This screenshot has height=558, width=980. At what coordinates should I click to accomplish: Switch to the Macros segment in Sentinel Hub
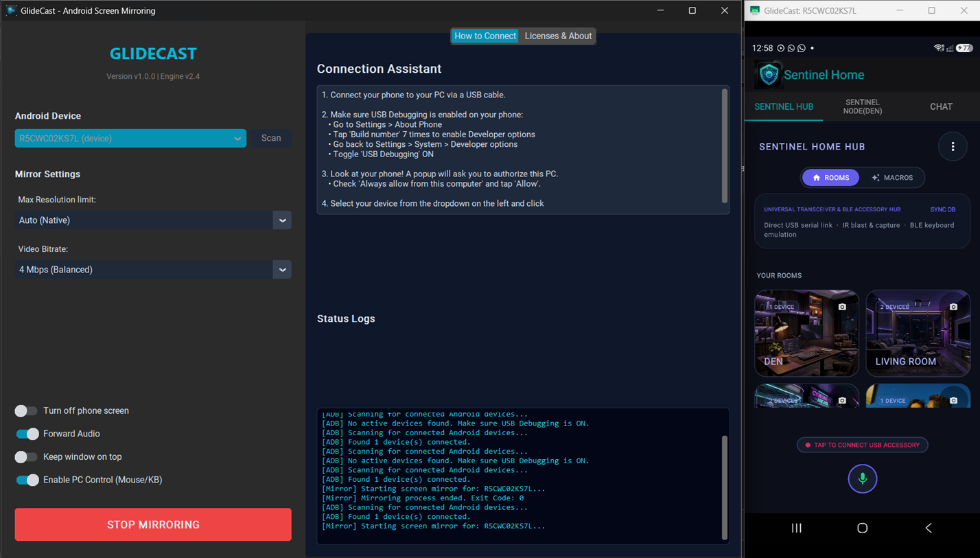(892, 178)
